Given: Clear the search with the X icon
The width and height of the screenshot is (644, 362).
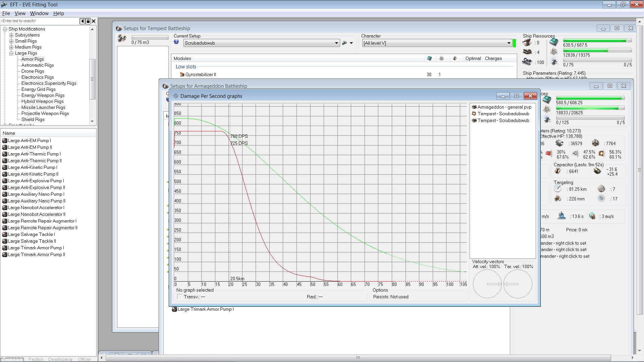Looking at the screenshot, I should (x=94, y=21).
